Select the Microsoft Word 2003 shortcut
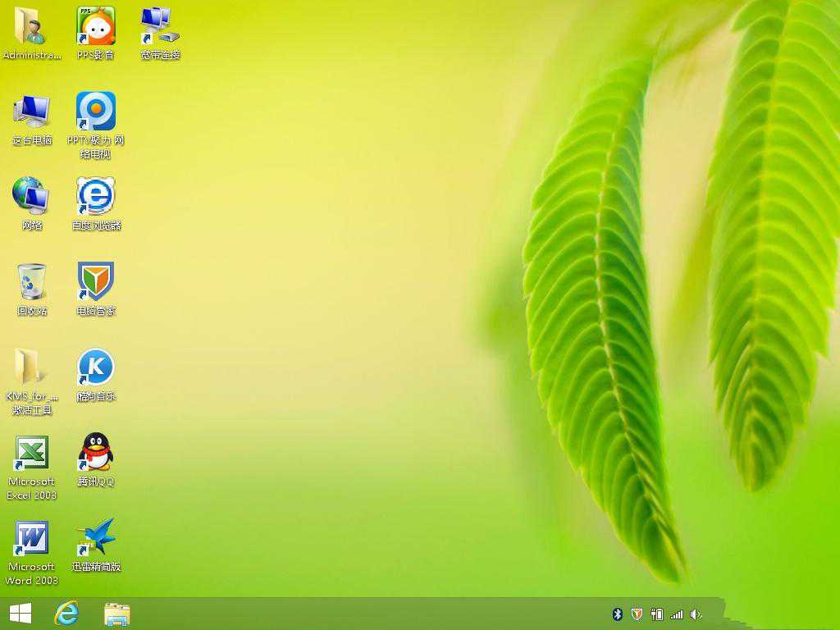 click(x=31, y=539)
